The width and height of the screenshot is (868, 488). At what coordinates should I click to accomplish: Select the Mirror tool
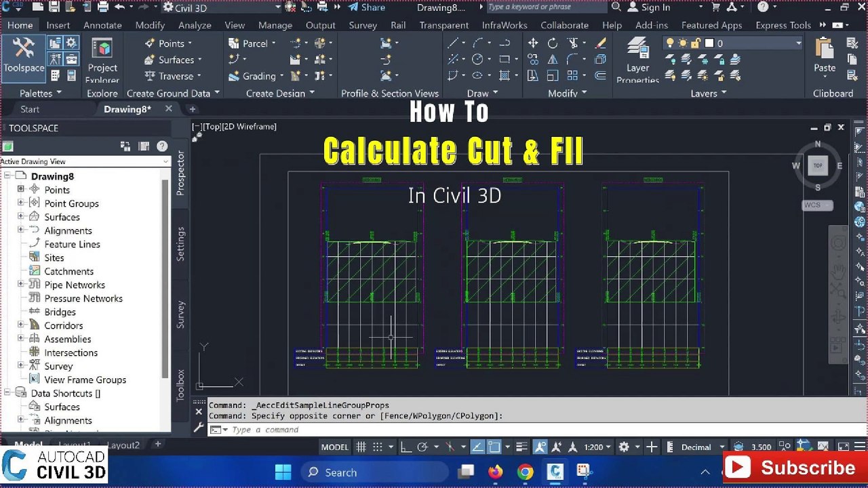click(553, 60)
